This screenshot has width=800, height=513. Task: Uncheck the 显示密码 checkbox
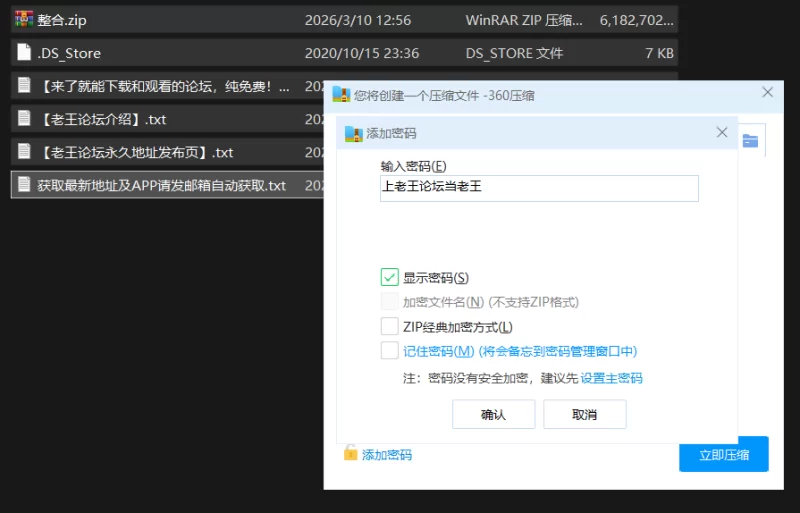tap(390, 277)
